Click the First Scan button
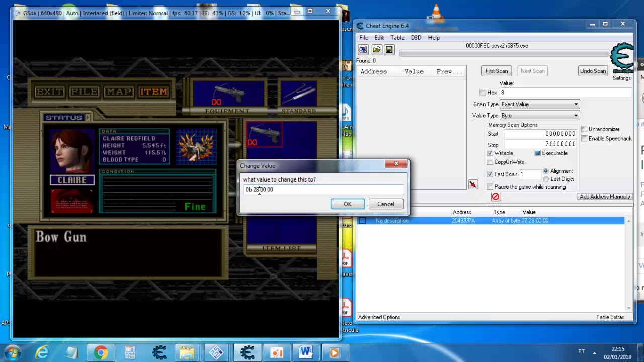The image size is (644, 362). (x=497, y=71)
